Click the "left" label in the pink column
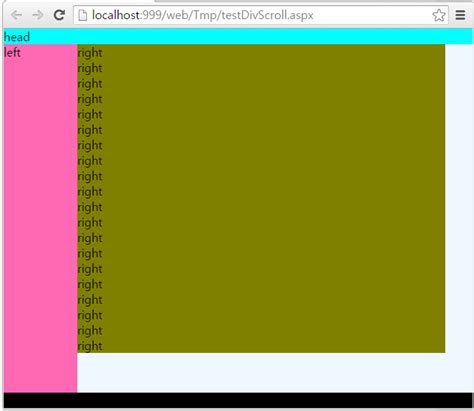Image resolution: width=474 pixels, height=411 pixels. tap(12, 52)
